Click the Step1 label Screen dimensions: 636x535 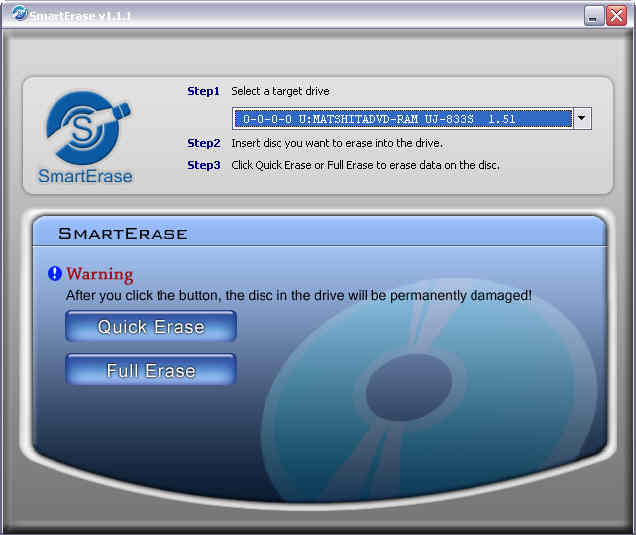point(203,91)
